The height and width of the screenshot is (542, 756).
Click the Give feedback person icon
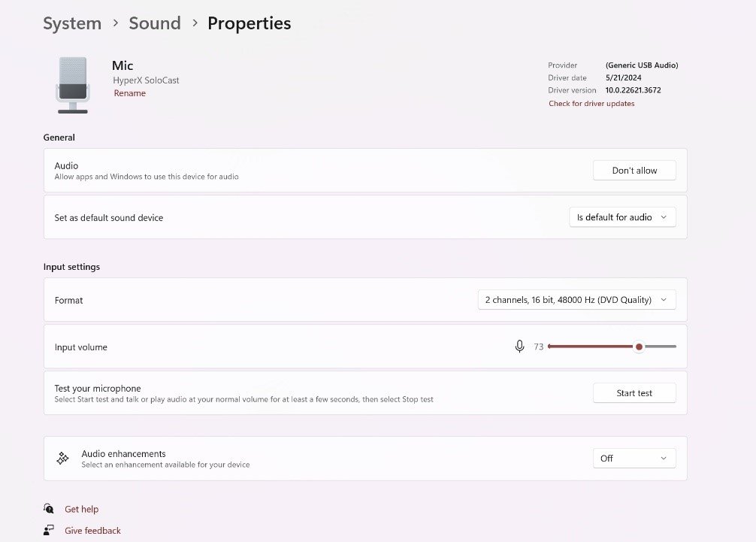pos(49,530)
